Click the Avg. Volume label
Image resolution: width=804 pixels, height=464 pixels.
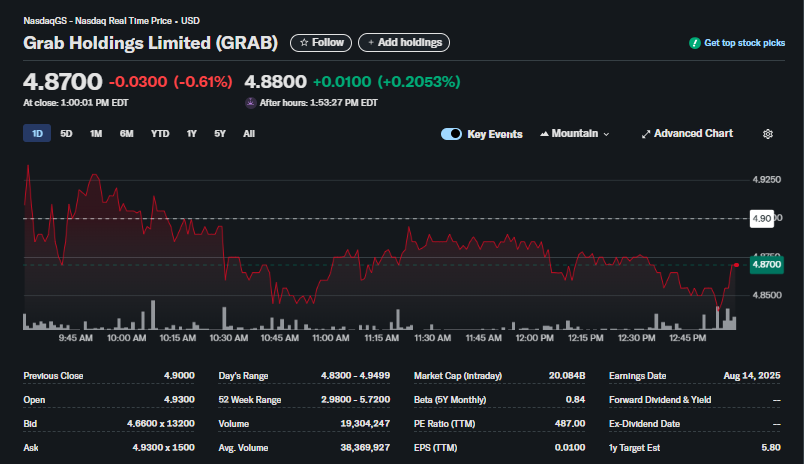[x=243, y=448]
